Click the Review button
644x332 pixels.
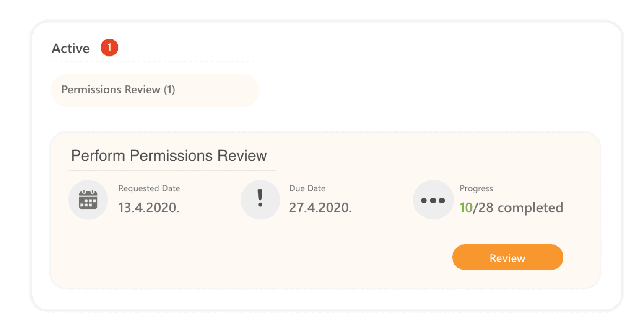[x=507, y=257]
